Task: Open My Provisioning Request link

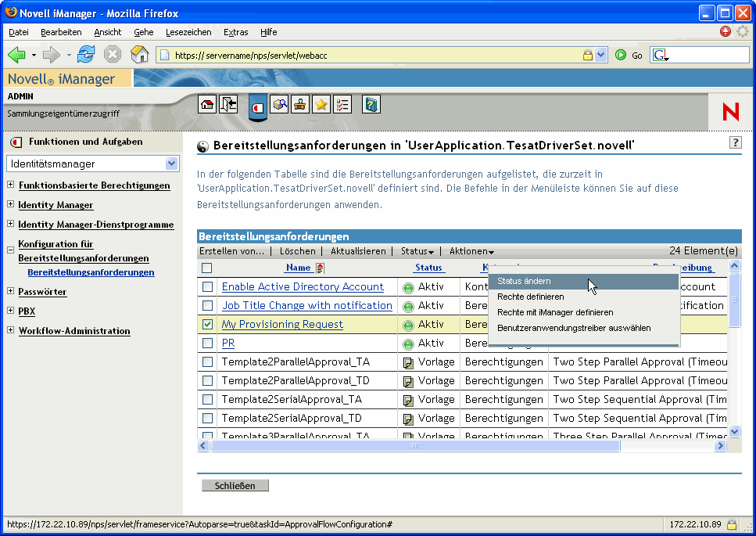Action: tap(282, 324)
